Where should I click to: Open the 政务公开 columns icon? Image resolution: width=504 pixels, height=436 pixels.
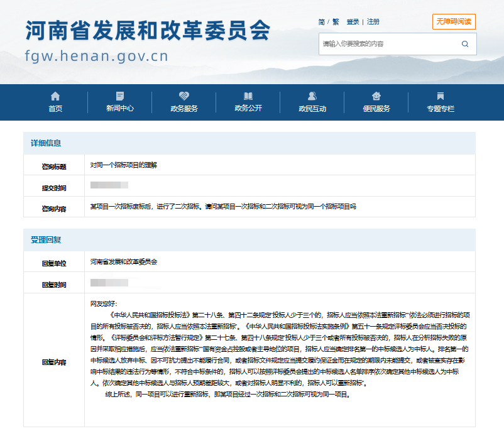click(x=248, y=95)
